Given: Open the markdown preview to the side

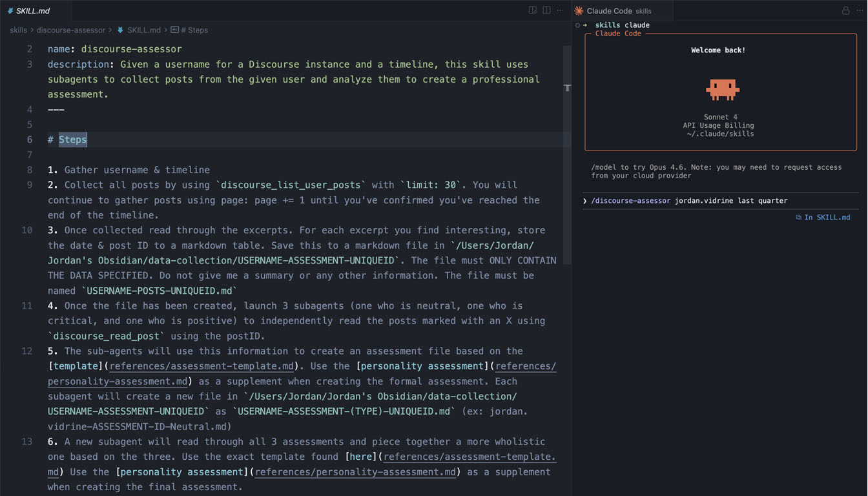Looking at the screenshot, I should click(x=533, y=10).
